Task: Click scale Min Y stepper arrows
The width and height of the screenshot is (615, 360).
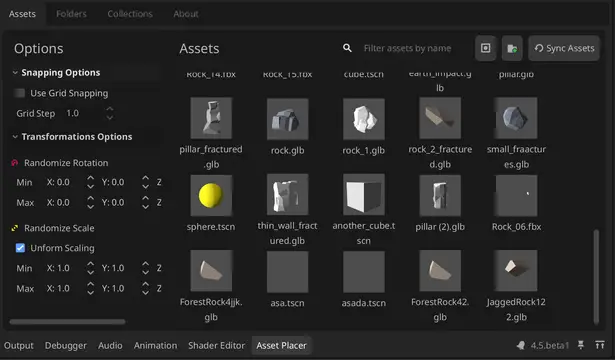Action: click(145, 268)
